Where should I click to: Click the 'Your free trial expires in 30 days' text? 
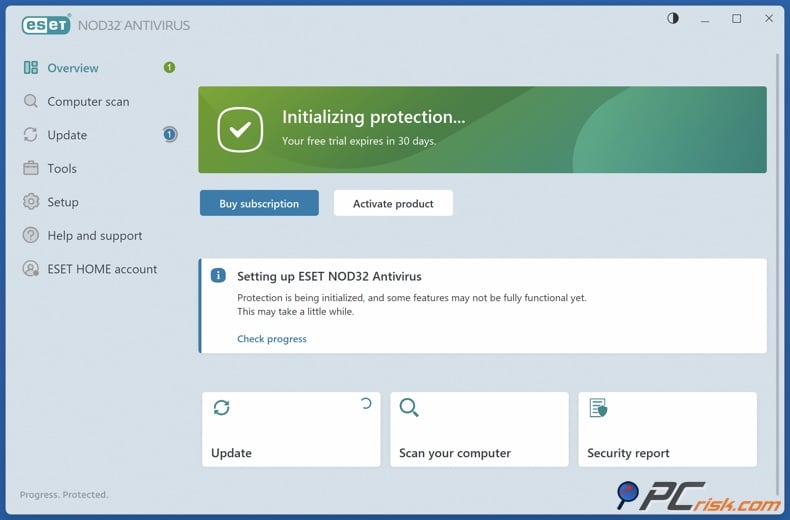click(359, 141)
